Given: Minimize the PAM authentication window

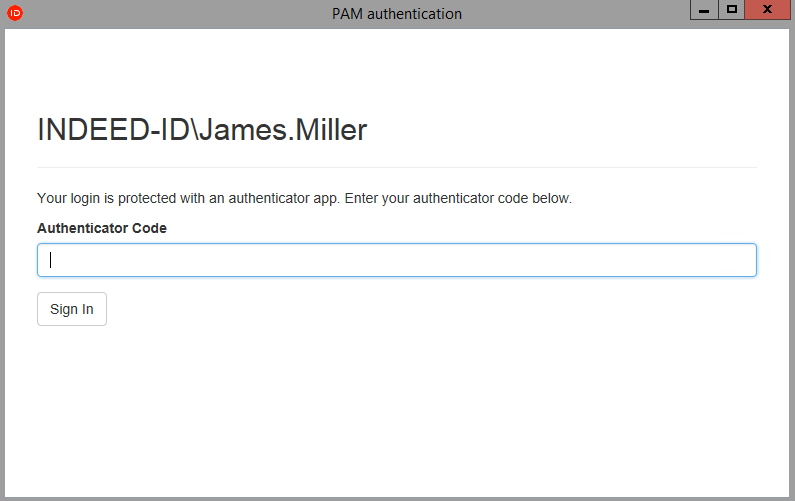Looking at the screenshot, I should (x=705, y=9).
